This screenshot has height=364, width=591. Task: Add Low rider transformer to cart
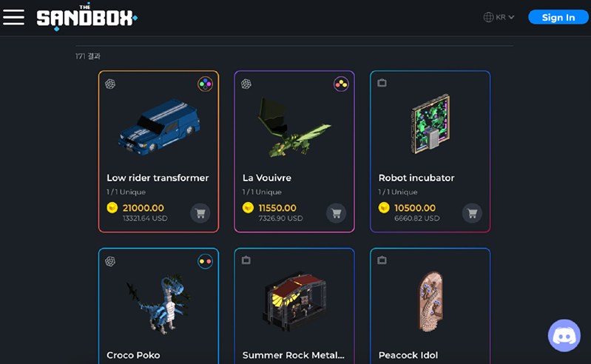pyautogui.click(x=200, y=213)
